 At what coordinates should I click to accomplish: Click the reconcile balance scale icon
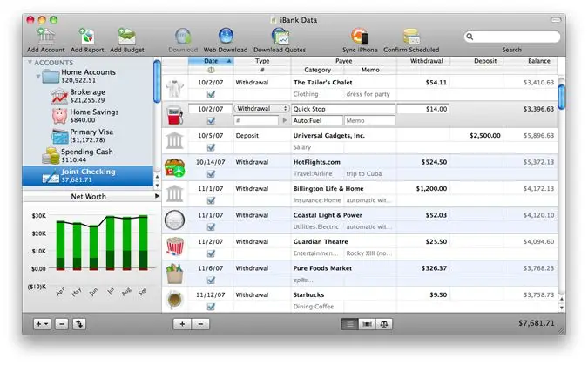[x=383, y=324]
